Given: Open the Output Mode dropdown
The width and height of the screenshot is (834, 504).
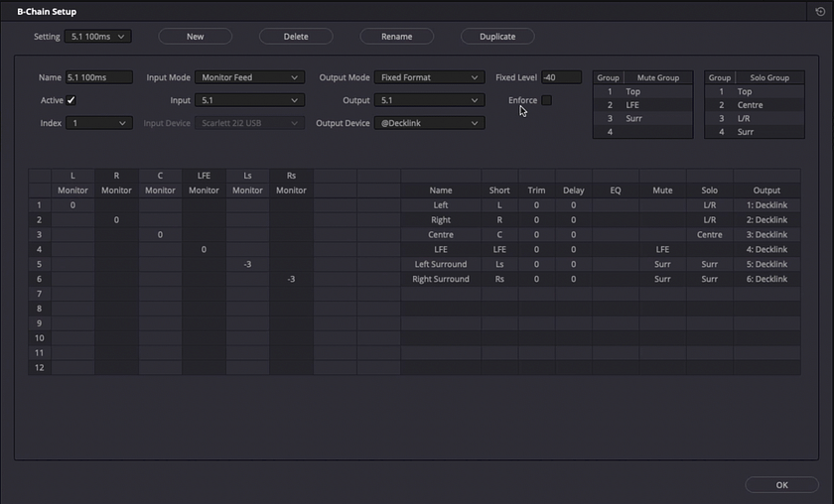Looking at the screenshot, I should point(429,77).
